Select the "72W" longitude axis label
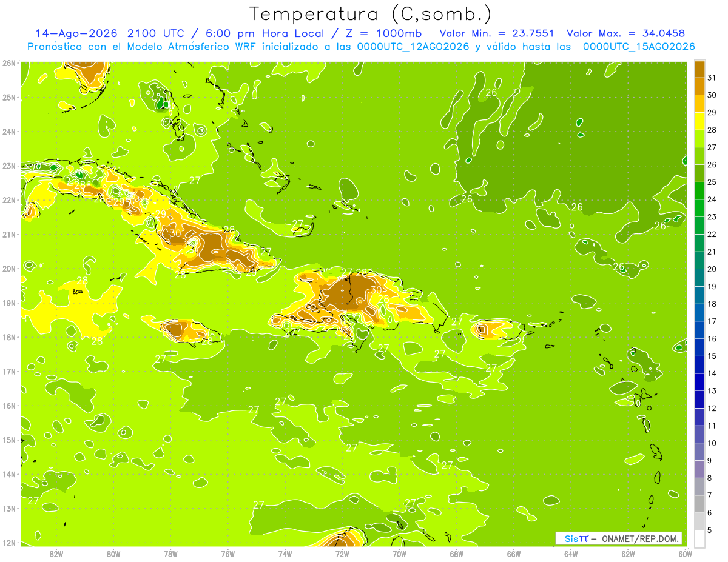728x562 pixels. tap(342, 554)
